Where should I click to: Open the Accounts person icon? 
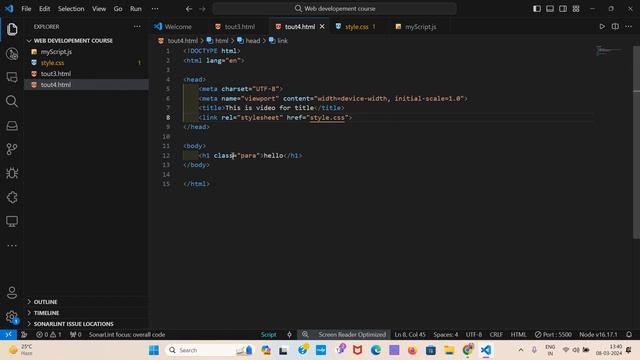(x=12, y=292)
